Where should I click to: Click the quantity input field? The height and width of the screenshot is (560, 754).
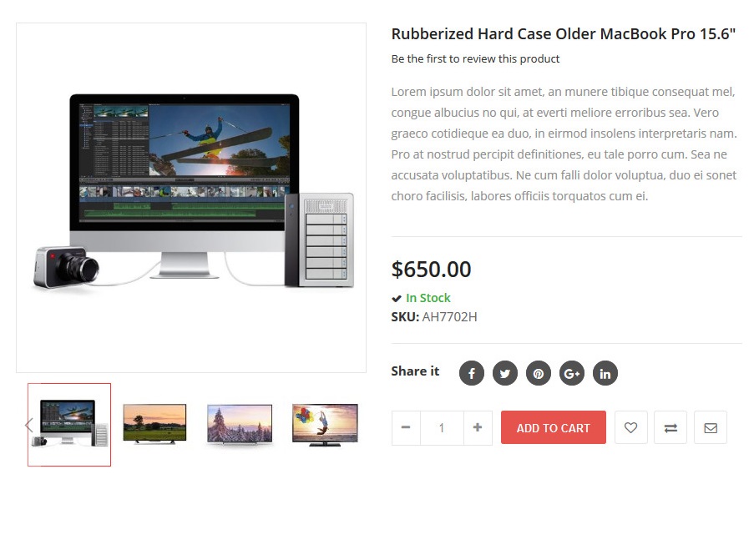[x=441, y=427]
